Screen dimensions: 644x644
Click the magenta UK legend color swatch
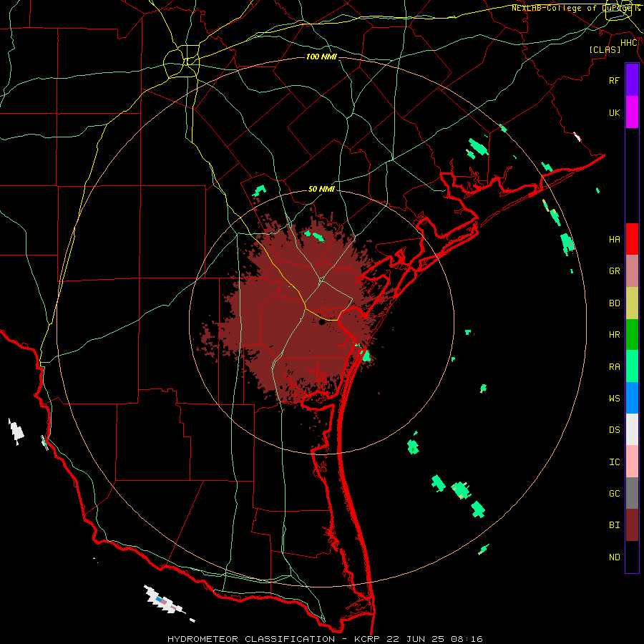[632, 112]
